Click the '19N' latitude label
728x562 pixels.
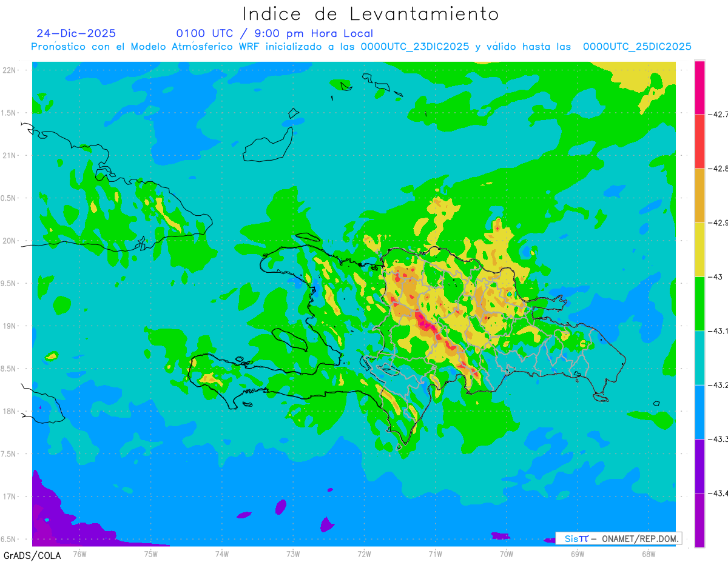coord(10,326)
